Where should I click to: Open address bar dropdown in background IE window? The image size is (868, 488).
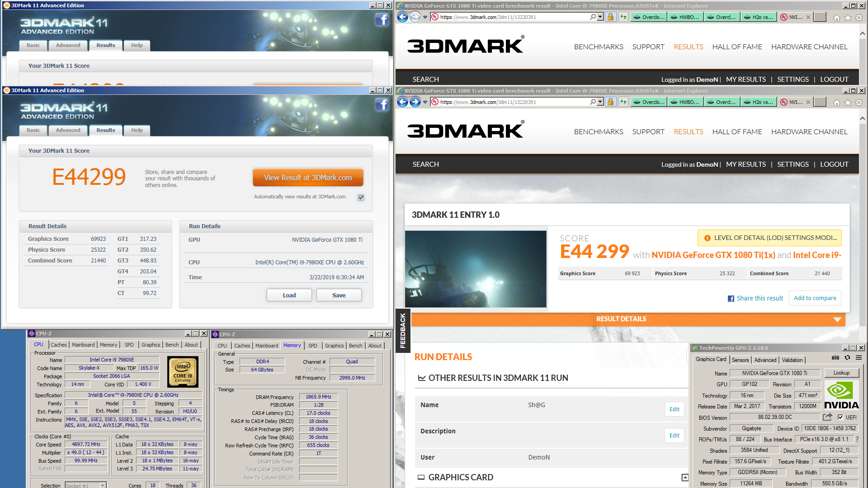click(600, 17)
